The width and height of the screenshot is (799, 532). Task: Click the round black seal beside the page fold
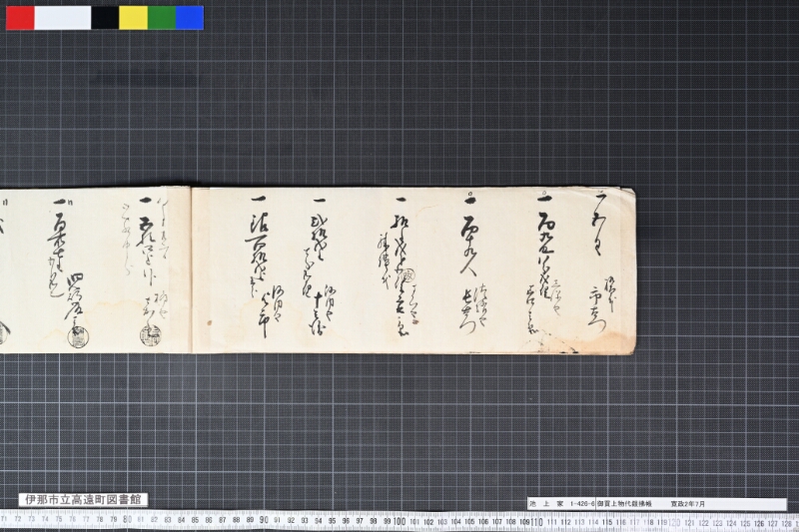[x=148, y=334]
